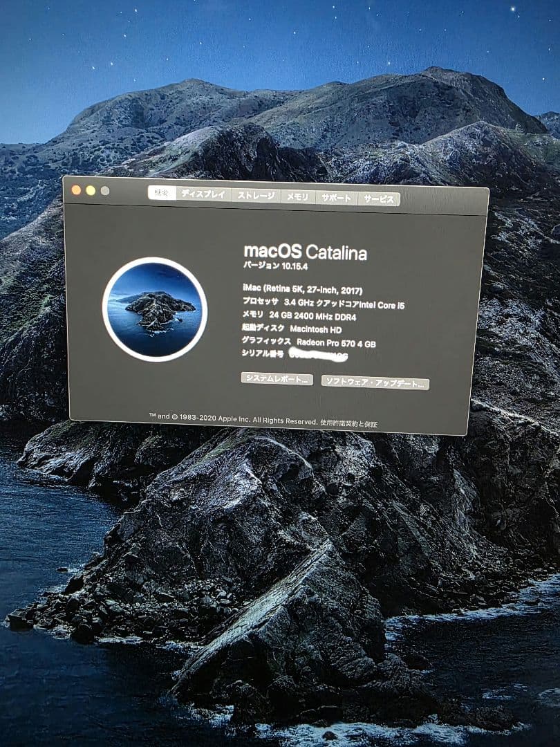Switch to the ディスプレイ tab
This screenshot has width=560, height=747.
[x=201, y=196]
